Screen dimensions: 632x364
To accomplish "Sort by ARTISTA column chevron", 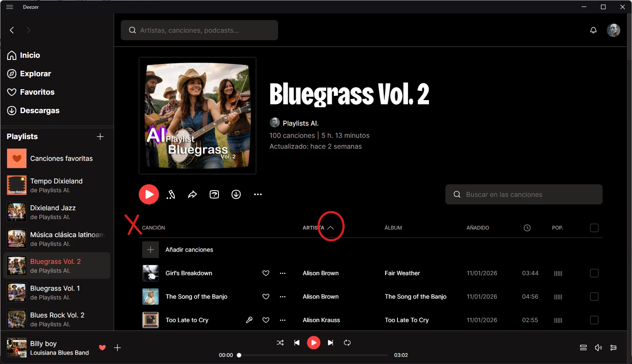I will click(330, 228).
